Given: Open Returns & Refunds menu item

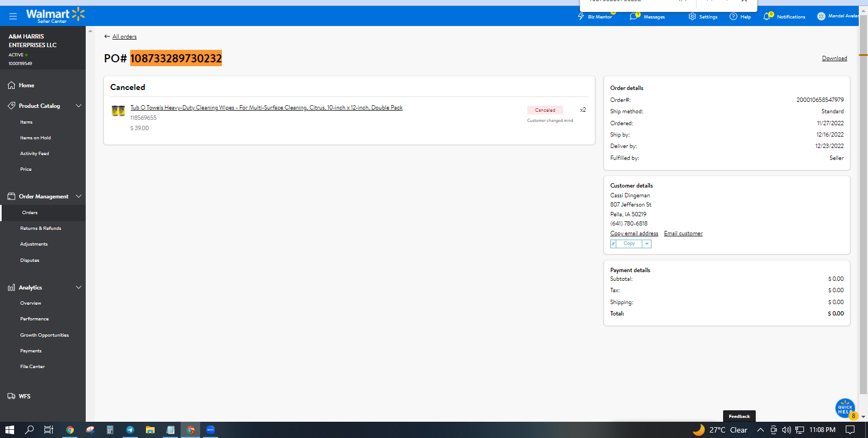Looking at the screenshot, I should click(x=41, y=228).
